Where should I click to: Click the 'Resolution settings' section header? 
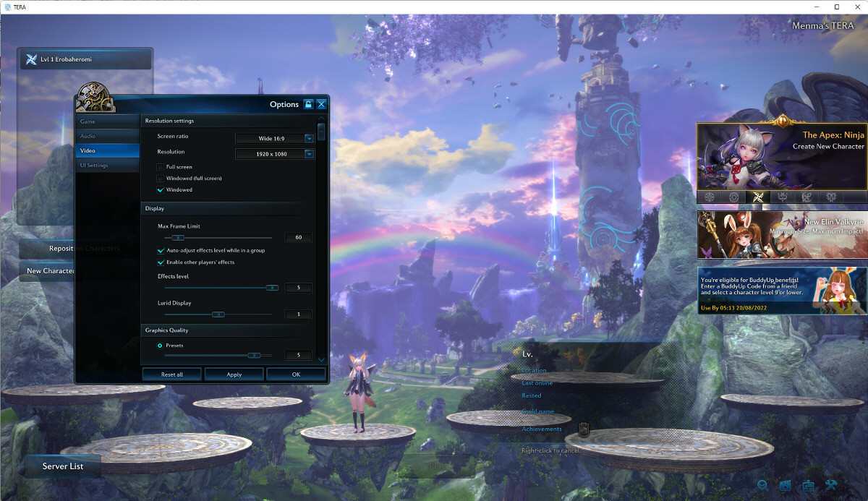click(169, 121)
